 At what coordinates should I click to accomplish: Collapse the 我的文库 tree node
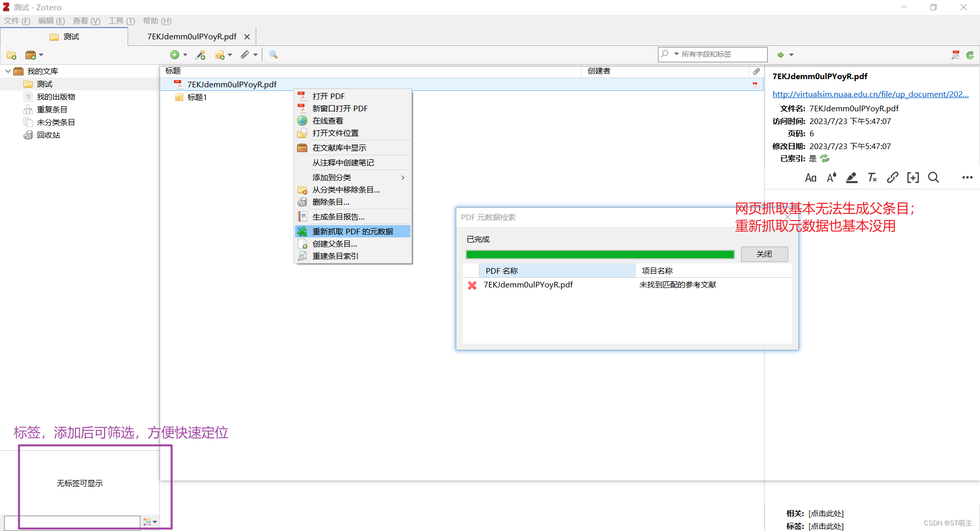point(8,71)
